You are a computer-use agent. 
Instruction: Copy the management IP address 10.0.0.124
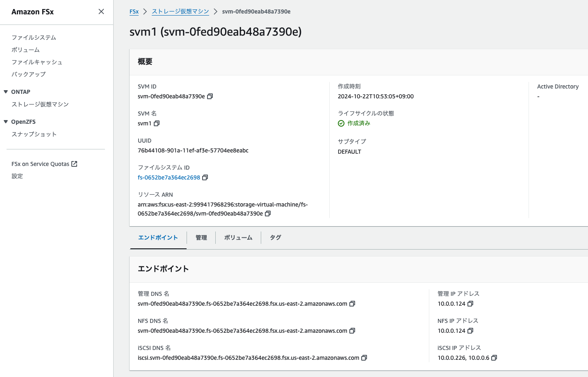(x=470, y=304)
